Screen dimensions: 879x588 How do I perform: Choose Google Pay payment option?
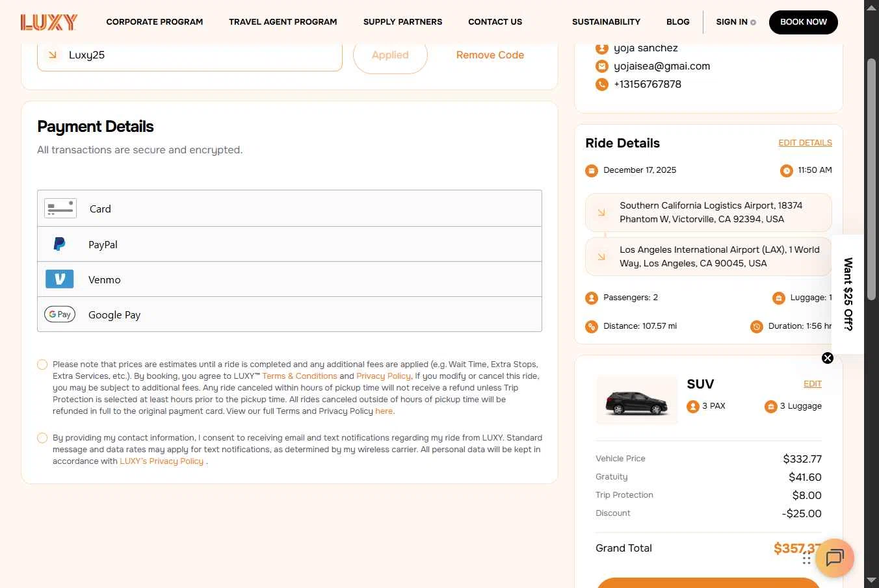(x=289, y=314)
